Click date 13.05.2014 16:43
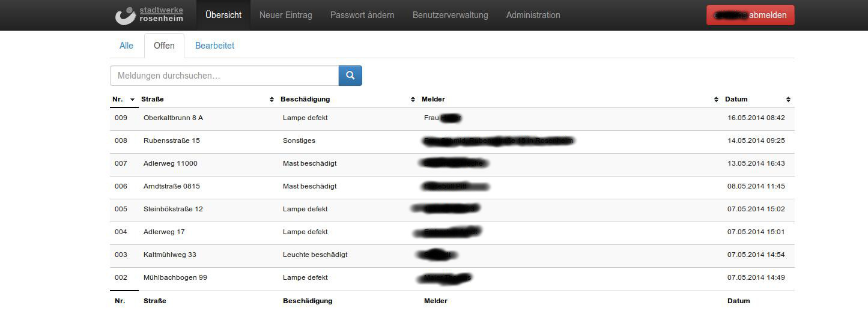 tap(756, 163)
